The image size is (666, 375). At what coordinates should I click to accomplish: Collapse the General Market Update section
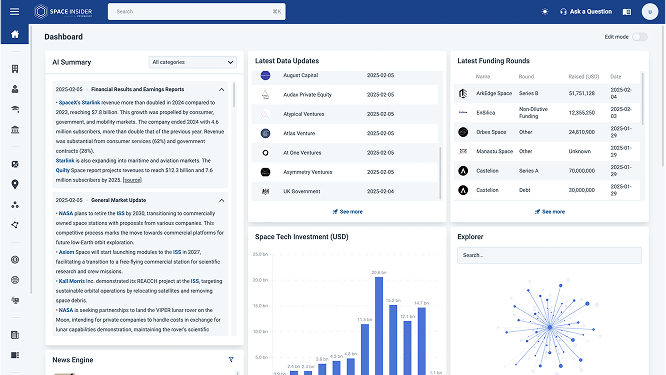pos(221,200)
